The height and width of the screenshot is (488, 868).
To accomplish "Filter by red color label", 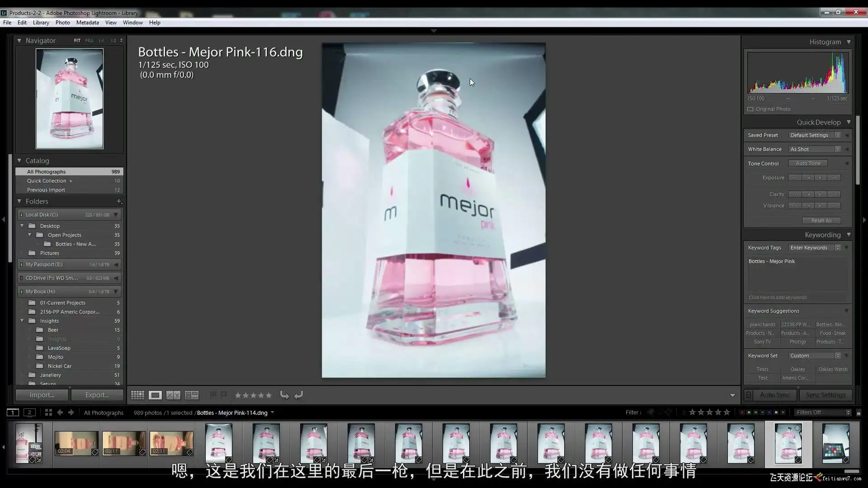I will pos(741,413).
